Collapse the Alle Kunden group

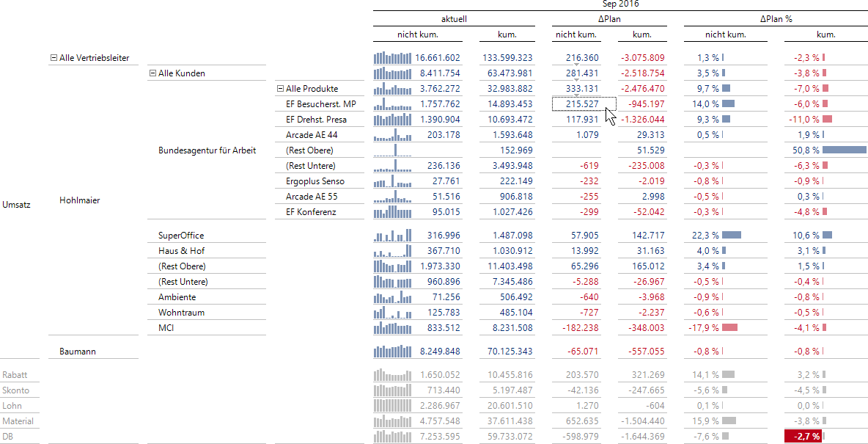(152, 73)
